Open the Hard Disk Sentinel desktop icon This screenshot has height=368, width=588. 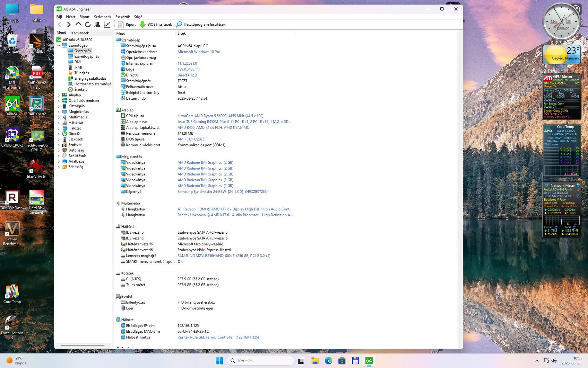(37, 202)
